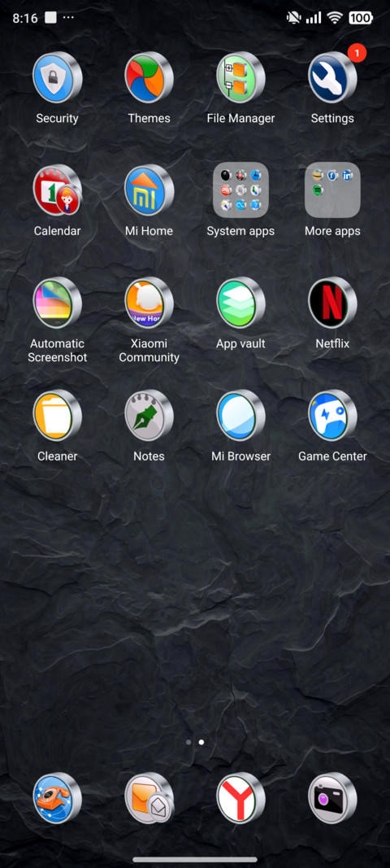Image resolution: width=390 pixels, height=868 pixels.
Task: Open the Cleaner app
Action: pos(57,415)
